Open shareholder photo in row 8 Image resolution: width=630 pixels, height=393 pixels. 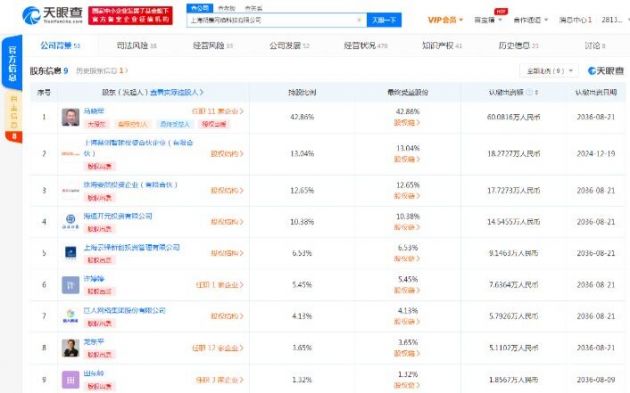pyautogui.click(x=70, y=348)
